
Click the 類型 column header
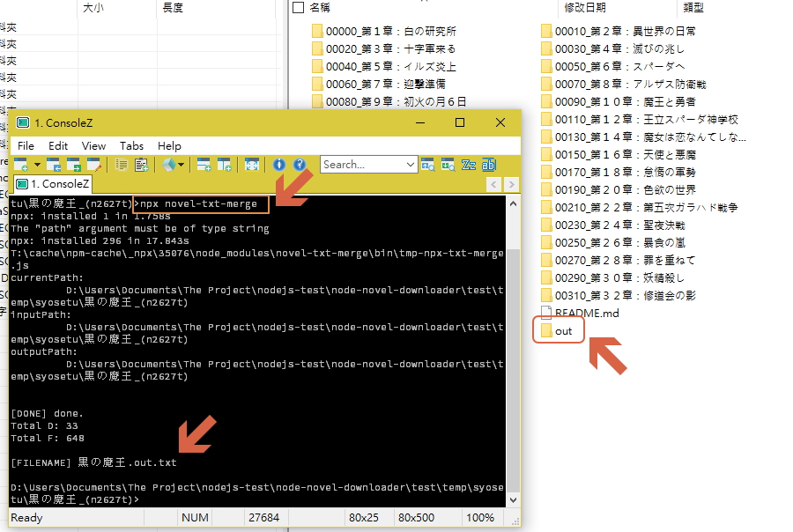(x=693, y=8)
